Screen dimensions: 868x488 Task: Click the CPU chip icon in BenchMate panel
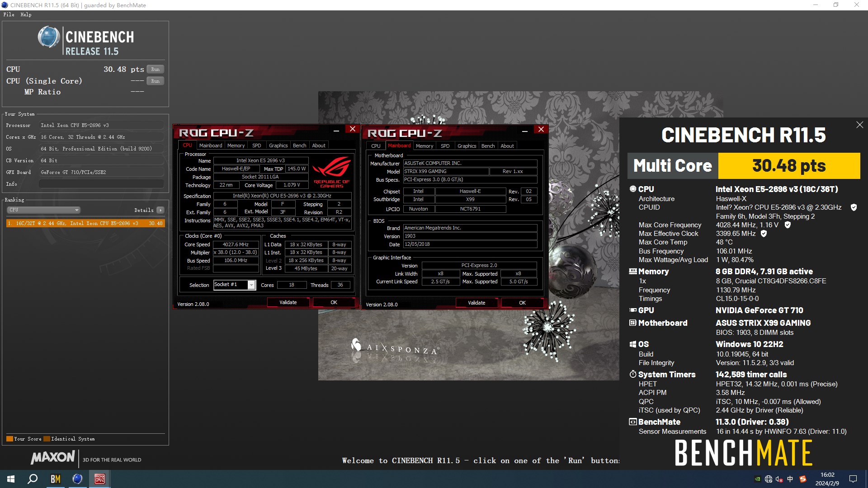(x=633, y=189)
